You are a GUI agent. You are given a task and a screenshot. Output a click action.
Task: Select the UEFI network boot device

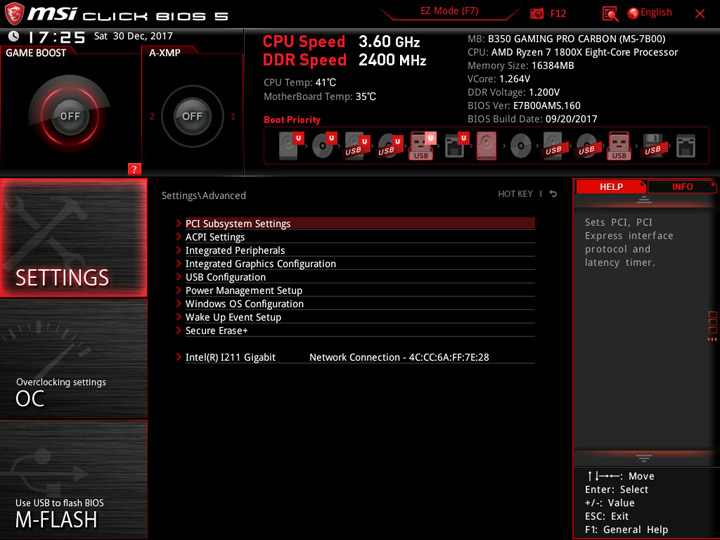(456, 146)
